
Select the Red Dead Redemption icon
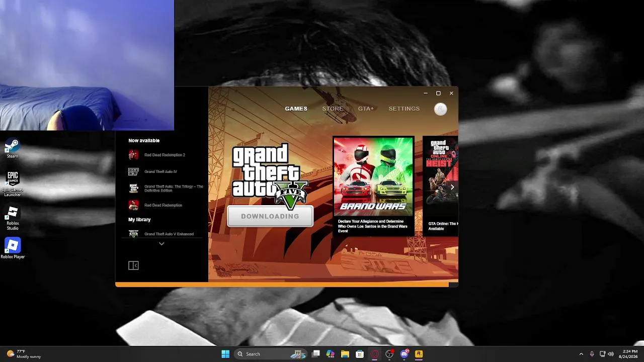coord(133,205)
